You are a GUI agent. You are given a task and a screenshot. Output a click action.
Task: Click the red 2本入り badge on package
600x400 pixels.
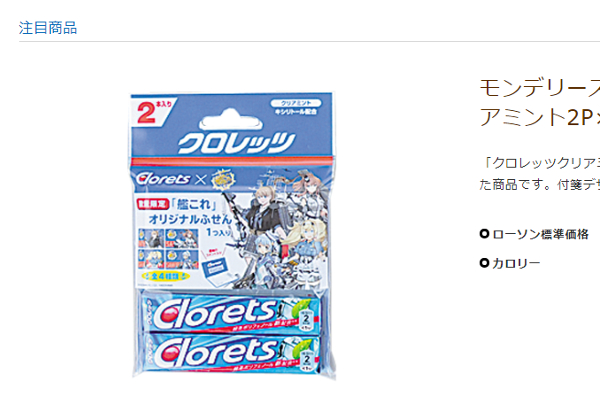pos(153,112)
